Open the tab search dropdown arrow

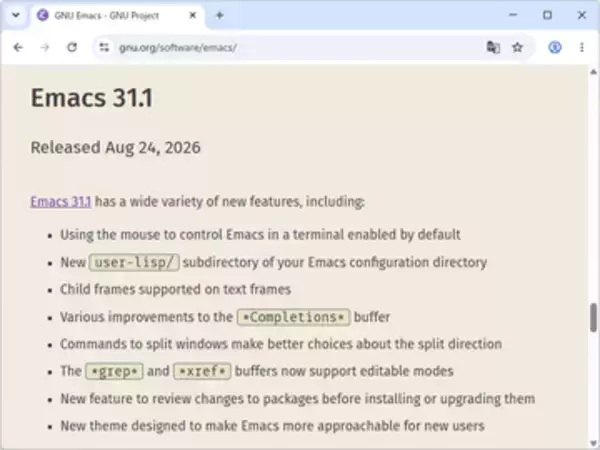pyautogui.click(x=16, y=15)
